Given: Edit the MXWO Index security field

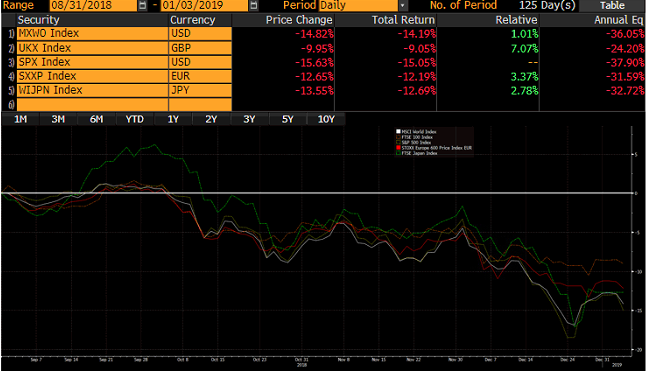Looking at the screenshot, I should tap(93, 33).
